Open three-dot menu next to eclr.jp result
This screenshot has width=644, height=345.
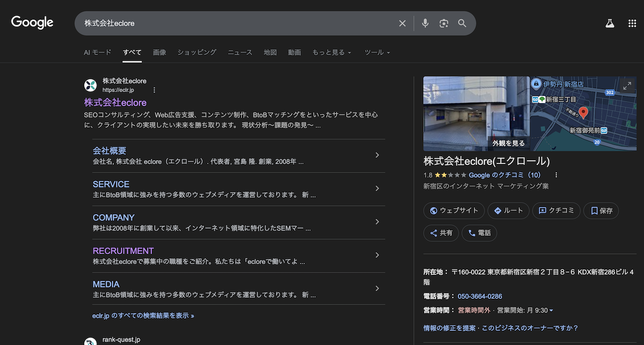point(154,90)
